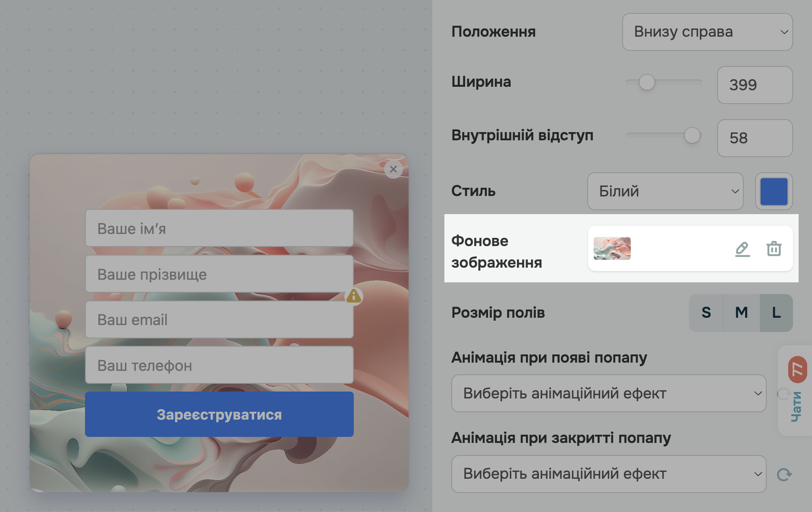Click the Зареєструватися button
Screen dimensions: 812x512
point(219,414)
